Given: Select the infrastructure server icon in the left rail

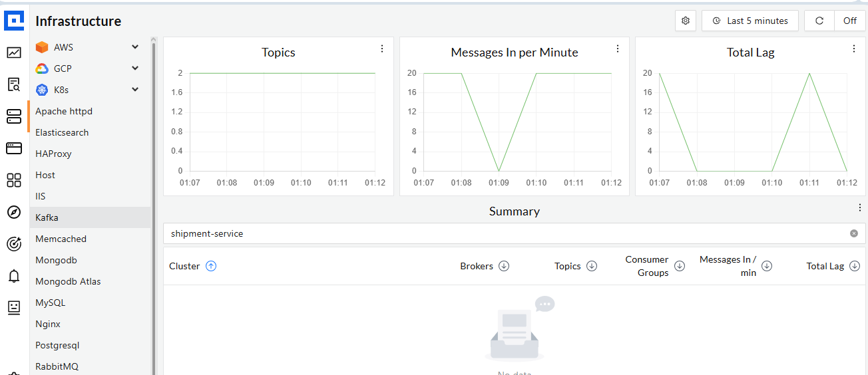Looking at the screenshot, I should [14, 116].
